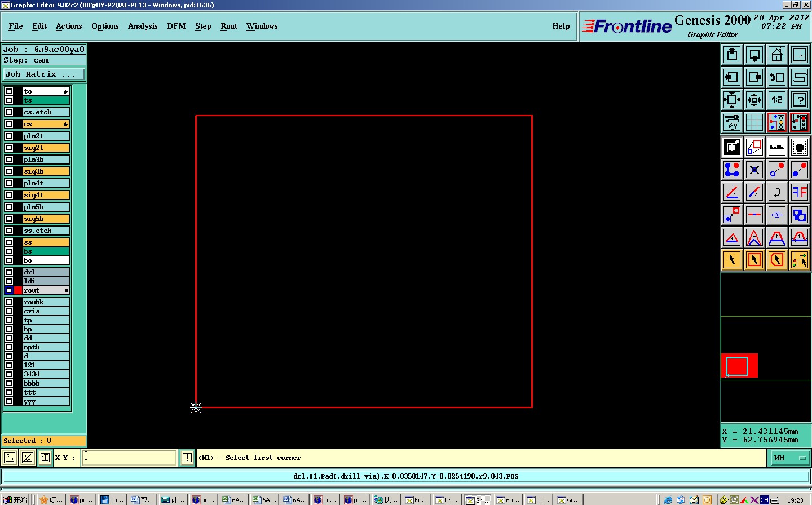Click the Windows Start button on the taskbar
Viewport: 812px width, 505px height.
[x=16, y=499]
